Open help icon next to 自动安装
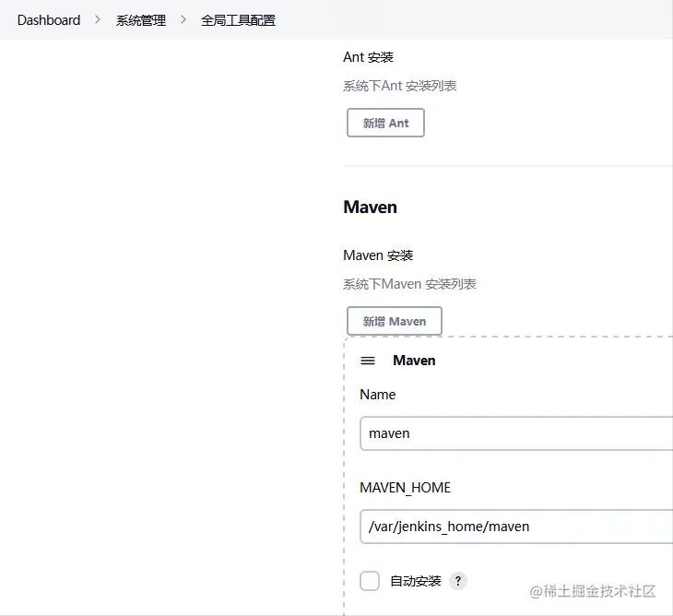 pyautogui.click(x=458, y=581)
